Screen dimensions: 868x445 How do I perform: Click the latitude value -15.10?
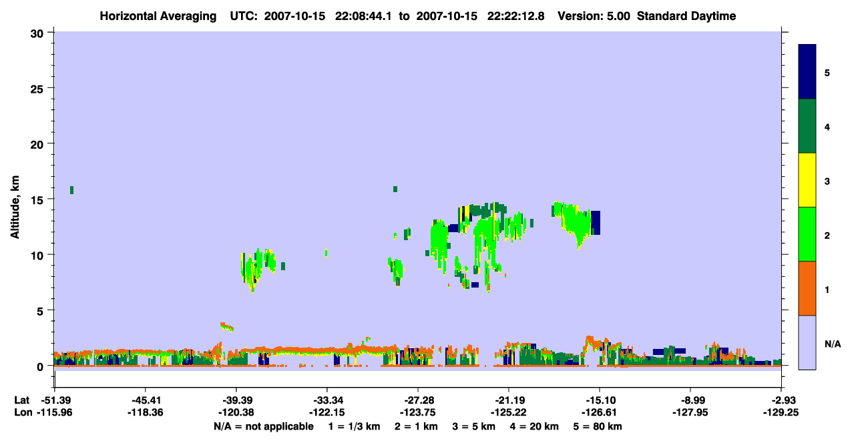coord(600,400)
